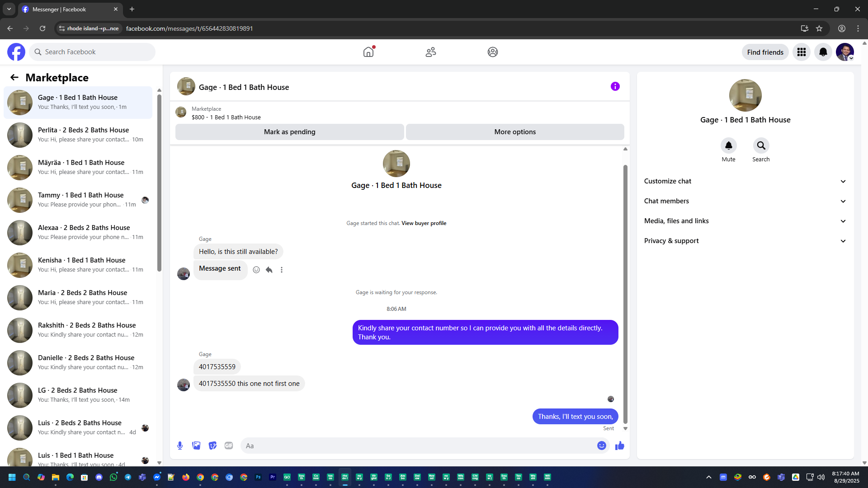Toggle conversation information panel icon
The image size is (868, 488).
click(x=615, y=86)
